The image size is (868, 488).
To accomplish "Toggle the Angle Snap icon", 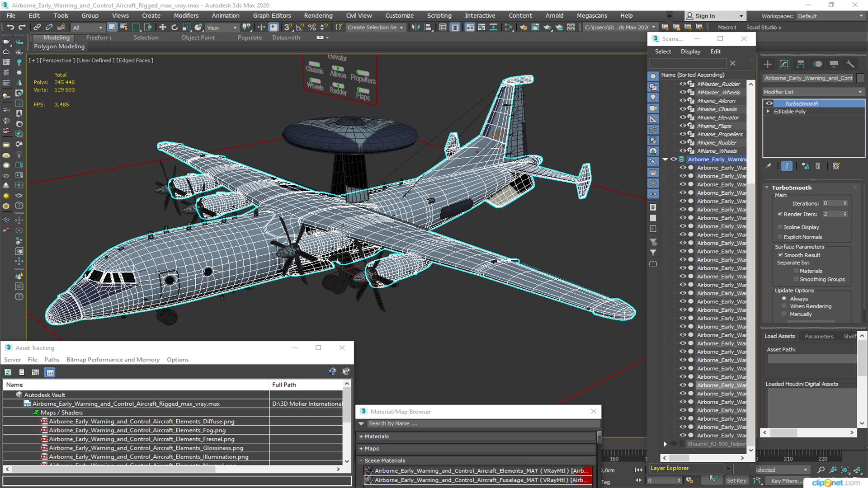I will tap(300, 28).
